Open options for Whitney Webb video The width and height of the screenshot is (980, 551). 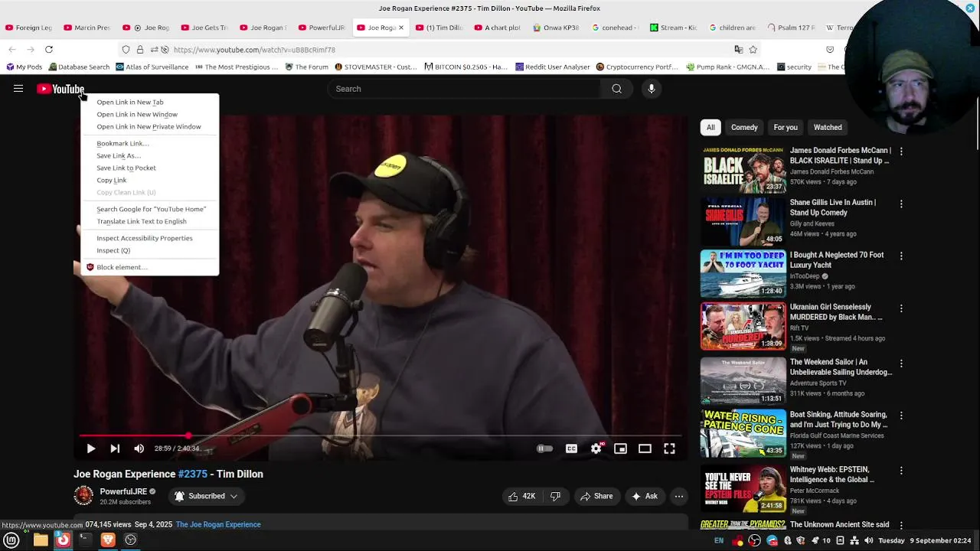pyautogui.click(x=901, y=471)
